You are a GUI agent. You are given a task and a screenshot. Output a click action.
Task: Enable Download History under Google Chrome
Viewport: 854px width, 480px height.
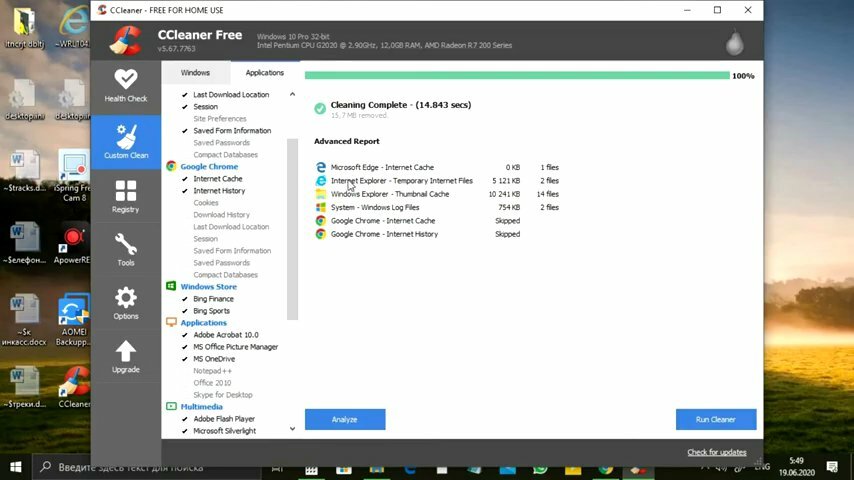click(221, 215)
